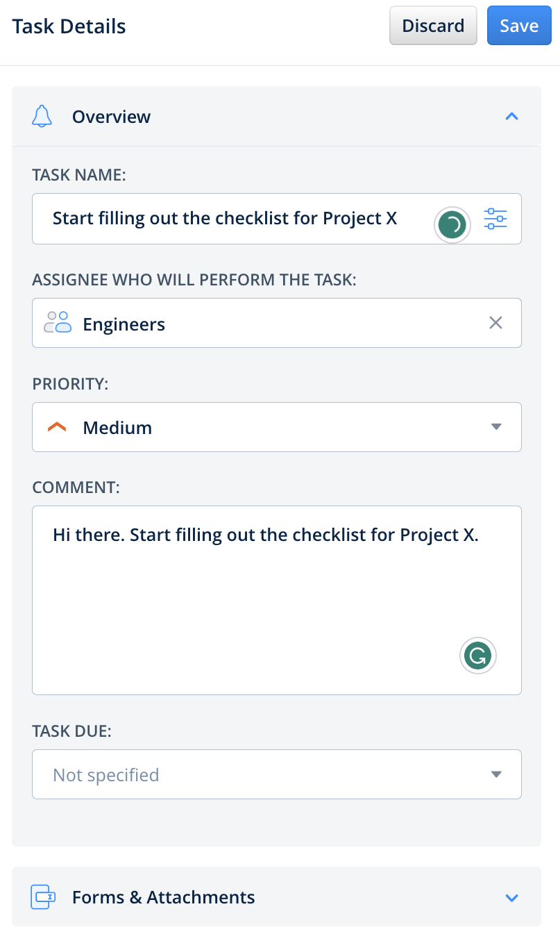Screen dimensions: 560x934
Task: Expand the Forms & Attachments section
Action: (x=511, y=897)
